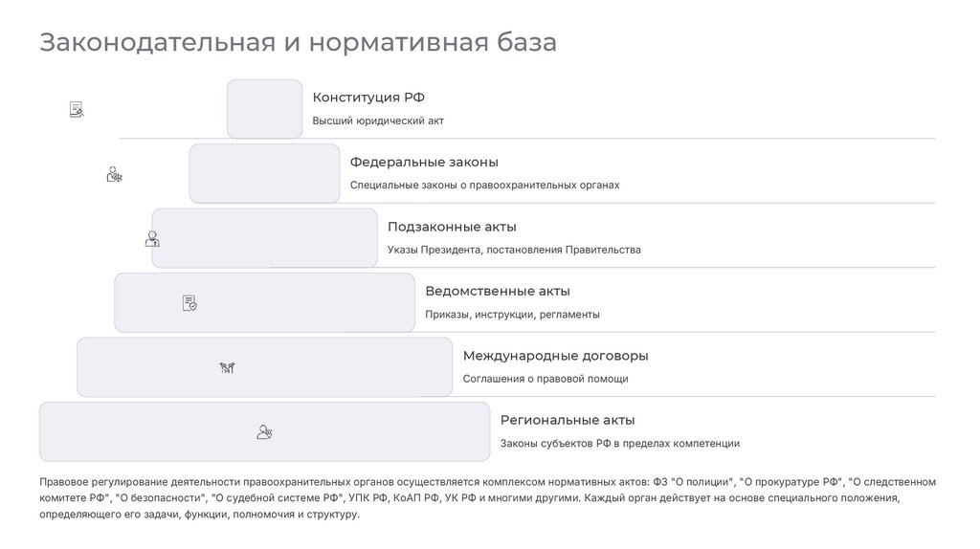
Task: Click the Высший юридический акт subtitle
Action: coord(378,121)
